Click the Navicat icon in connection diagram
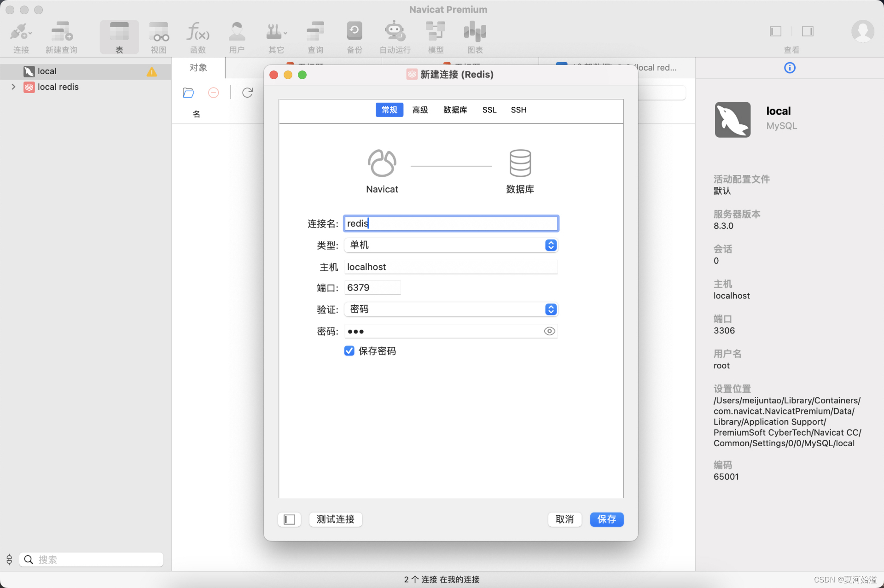The image size is (884, 588). (x=382, y=163)
